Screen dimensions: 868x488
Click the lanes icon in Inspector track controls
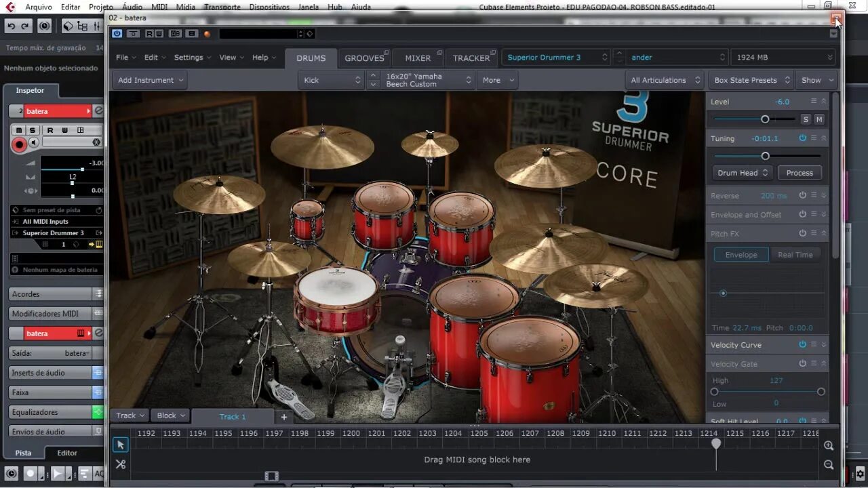pos(81,130)
